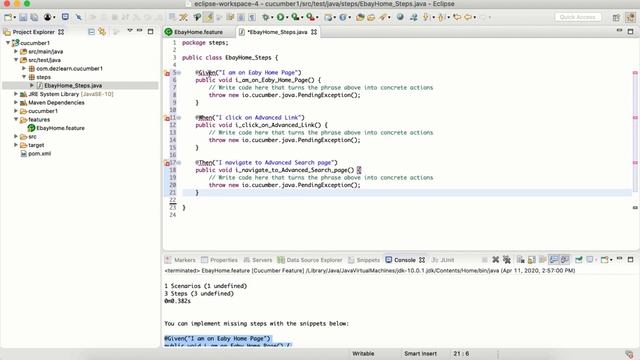Toggle Word Wrap in Console toolbar
This screenshot has height=360, width=640.
click(x=542, y=260)
